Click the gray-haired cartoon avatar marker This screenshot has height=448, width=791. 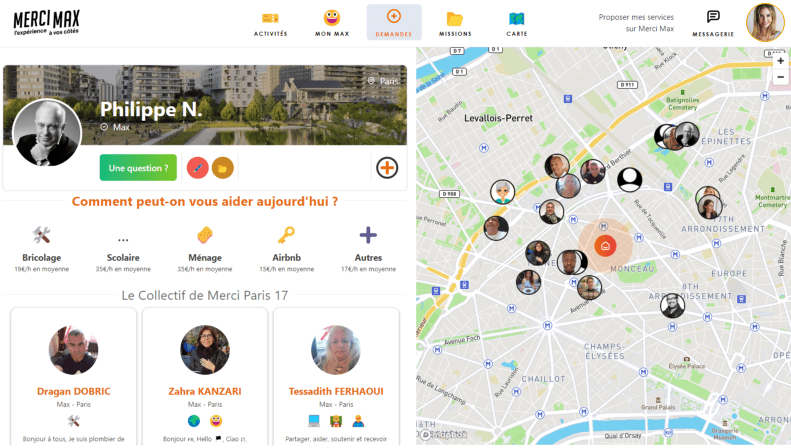502,192
